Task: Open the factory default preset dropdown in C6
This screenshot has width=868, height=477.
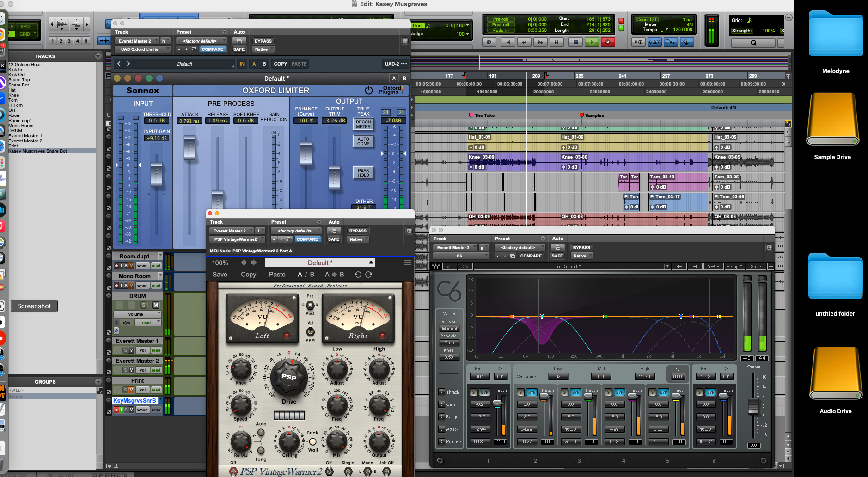Action: point(520,248)
